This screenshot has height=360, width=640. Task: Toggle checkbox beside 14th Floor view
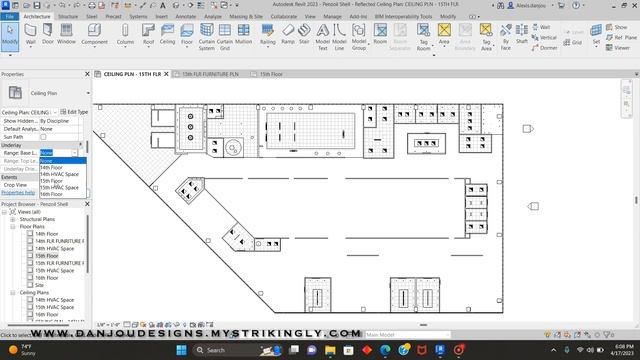[30, 234]
